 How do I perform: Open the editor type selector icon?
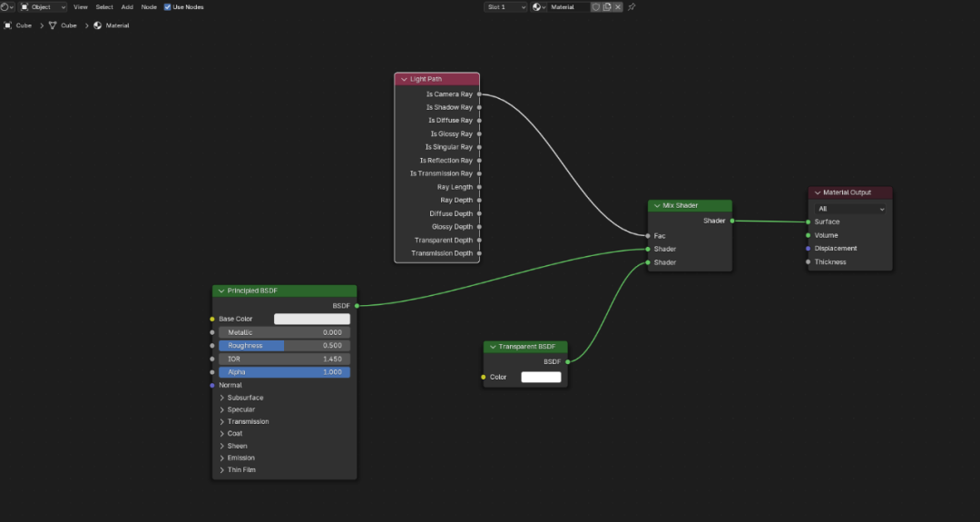[7, 7]
